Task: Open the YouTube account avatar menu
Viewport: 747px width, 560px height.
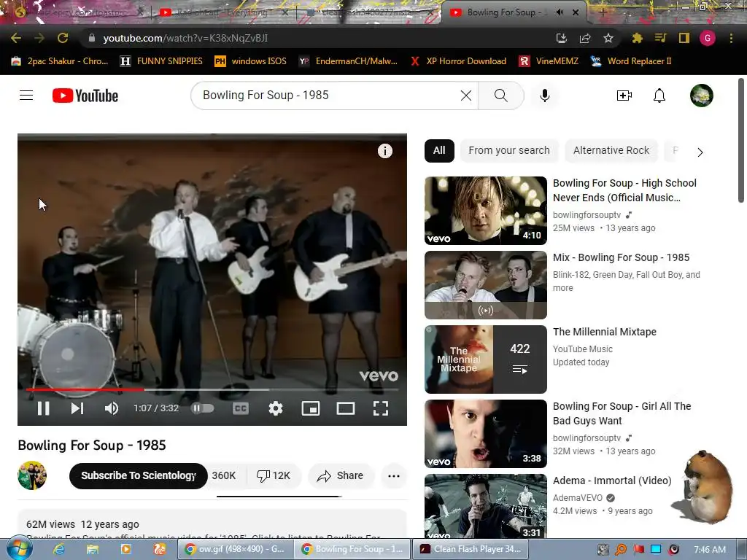Action: click(x=701, y=96)
